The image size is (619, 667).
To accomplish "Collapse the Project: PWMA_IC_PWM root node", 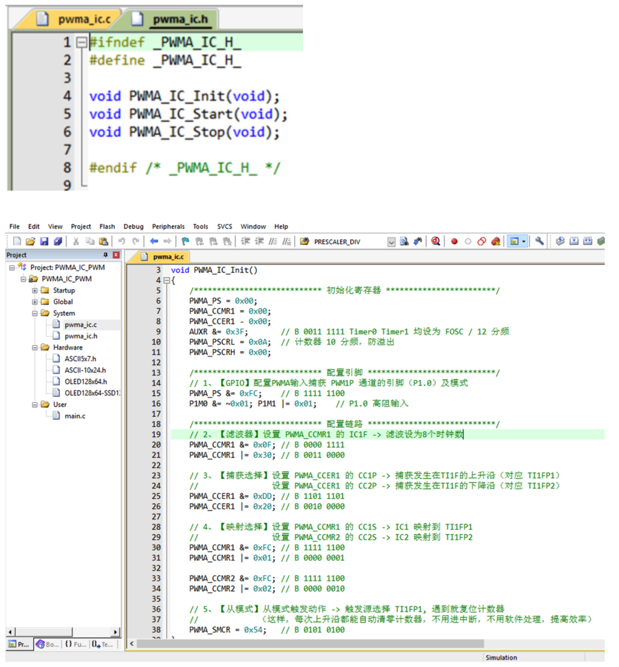I will coord(12,268).
